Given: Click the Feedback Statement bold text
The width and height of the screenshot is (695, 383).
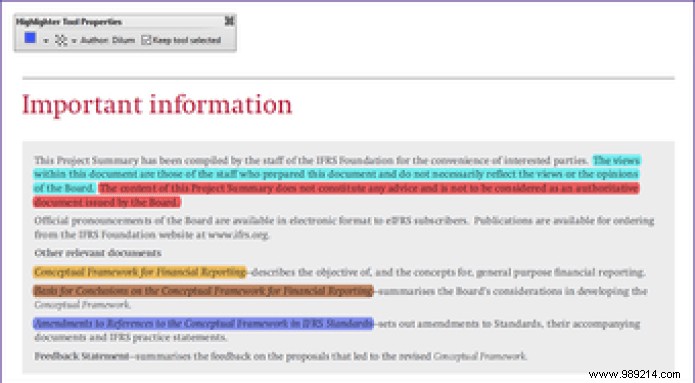Looking at the screenshot, I should 82,356.
